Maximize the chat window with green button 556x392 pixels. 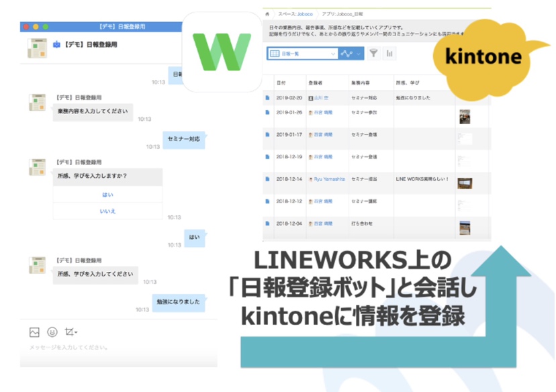[x=46, y=27]
